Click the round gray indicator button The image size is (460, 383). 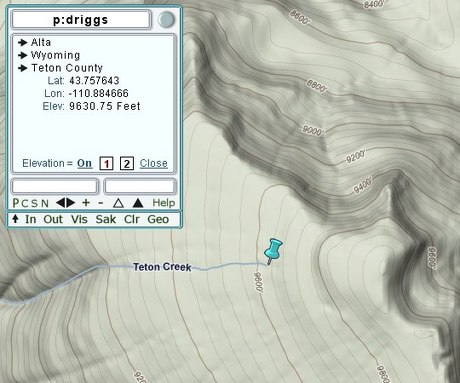(166, 20)
